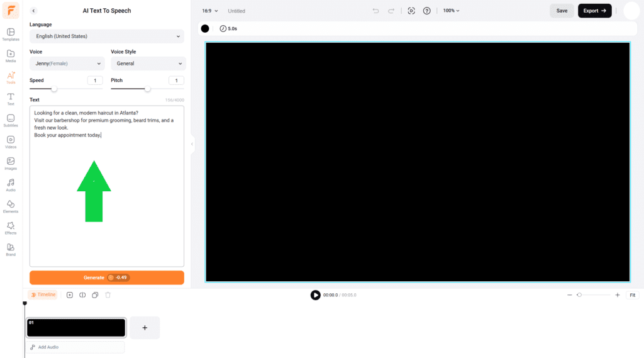This screenshot has height=358, width=644.
Task: Open the Subtitles sidebar panel
Action: click(x=11, y=121)
